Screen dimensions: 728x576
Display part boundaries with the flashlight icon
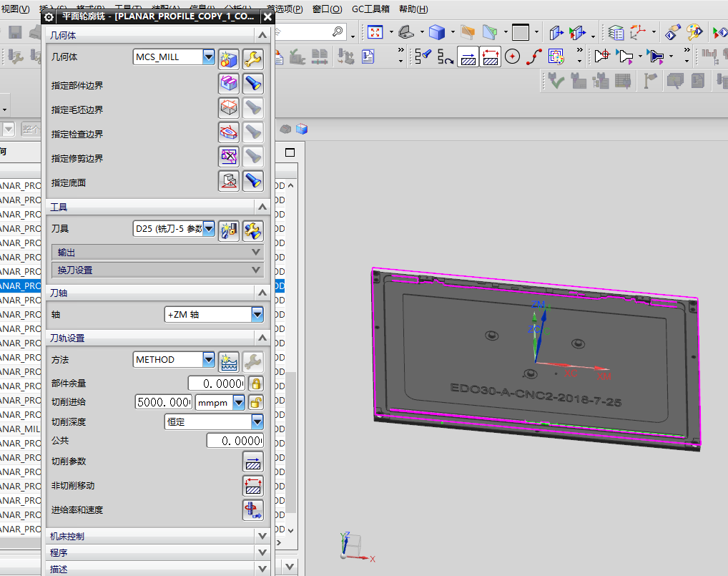click(252, 84)
